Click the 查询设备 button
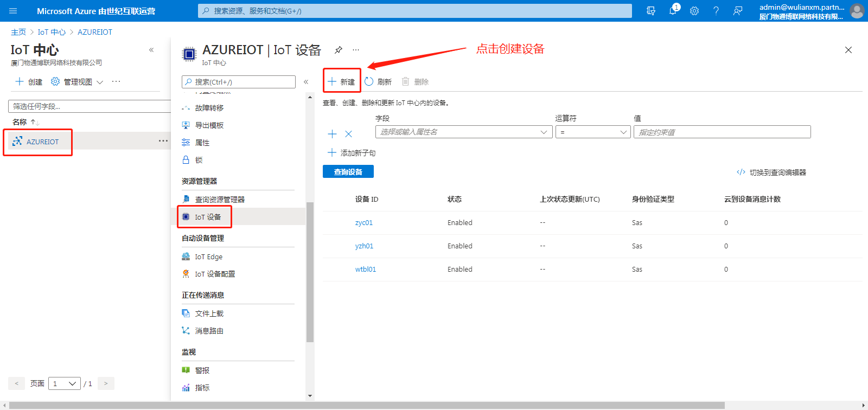Image resolution: width=868 pixels, height=410 pixels. coord(348,171)
